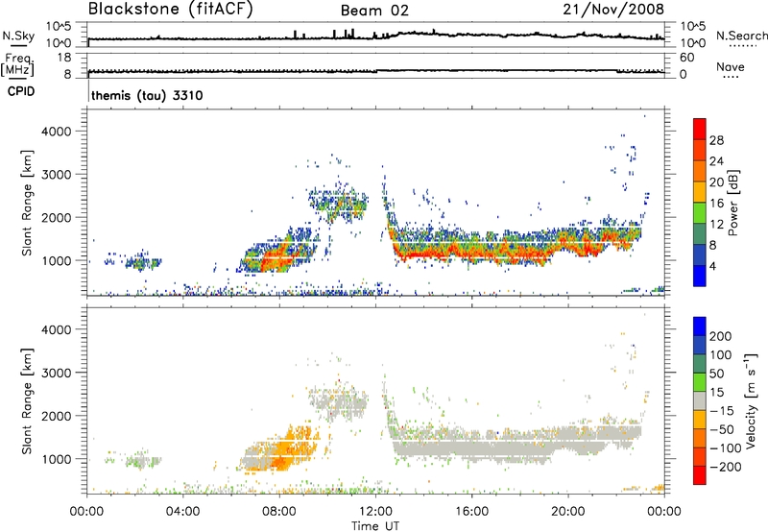
Task: Click the -100 label on Velocity colorbar
Action: point(726,448)
